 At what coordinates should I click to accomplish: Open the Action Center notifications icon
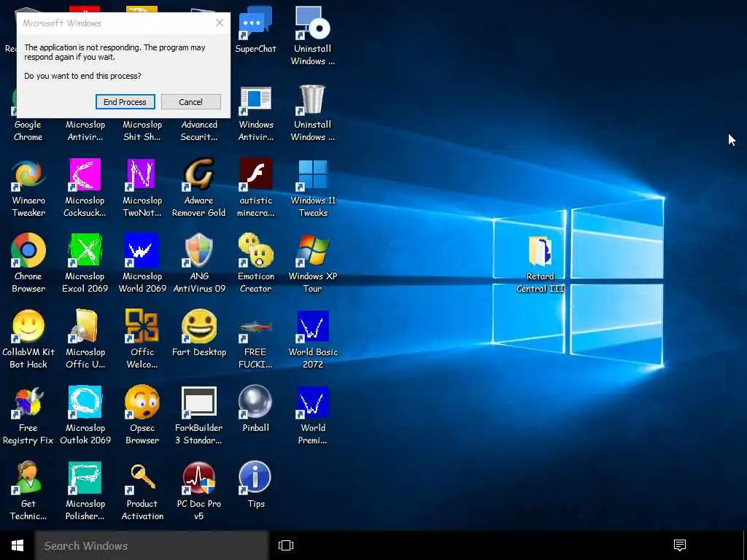[x=680, y=545]
